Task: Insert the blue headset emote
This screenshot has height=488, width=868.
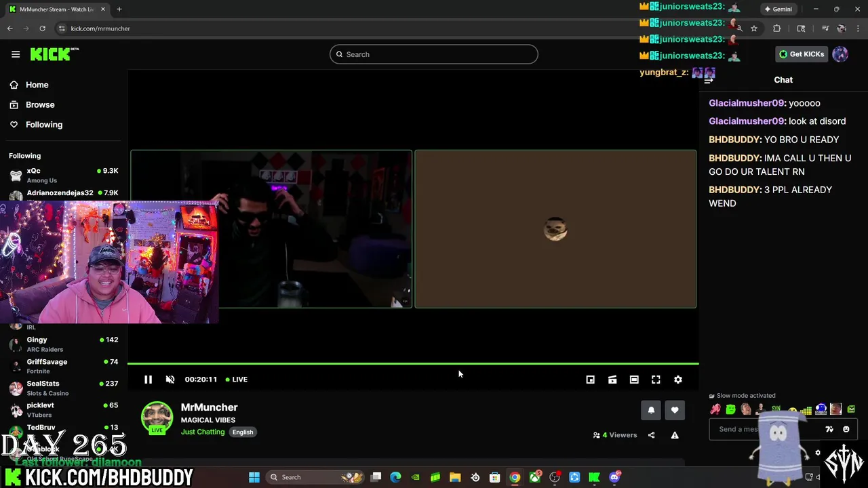Action: 821,409
